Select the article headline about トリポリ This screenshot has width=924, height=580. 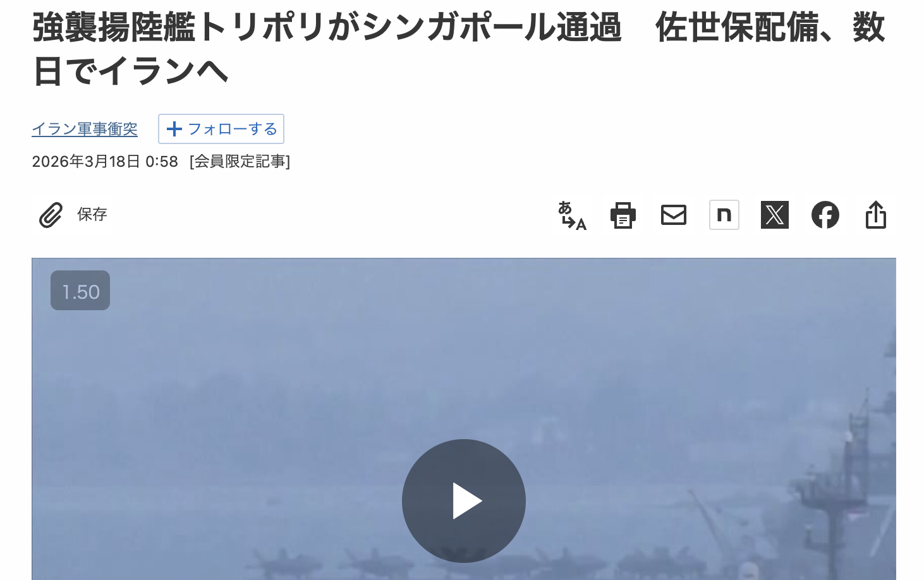coord(458,49)
